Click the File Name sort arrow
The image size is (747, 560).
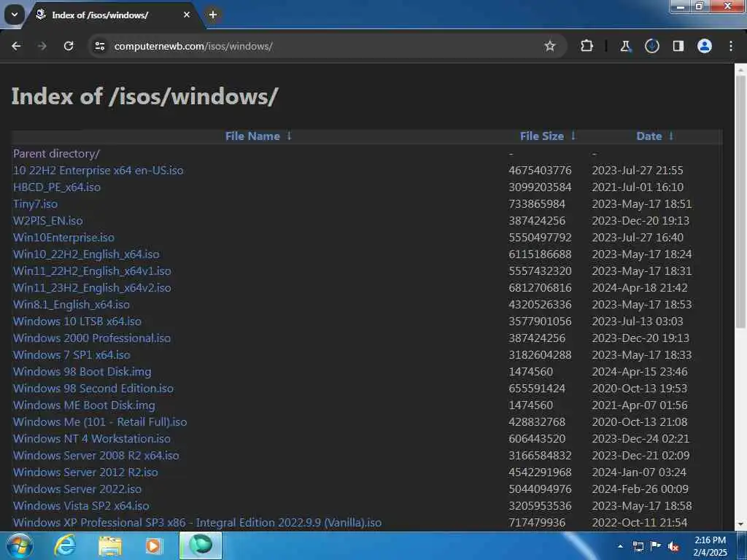(289, 136)
